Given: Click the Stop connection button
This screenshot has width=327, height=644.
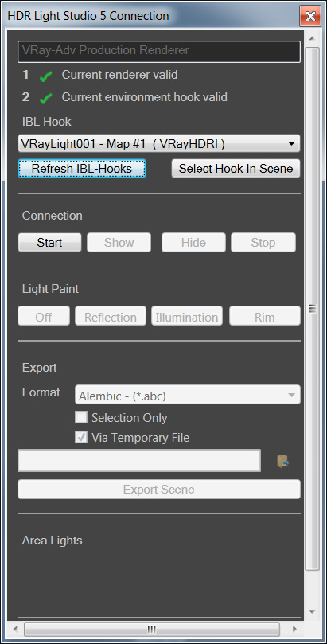Looking at the screenshot, I should click(x=263, y=243).
